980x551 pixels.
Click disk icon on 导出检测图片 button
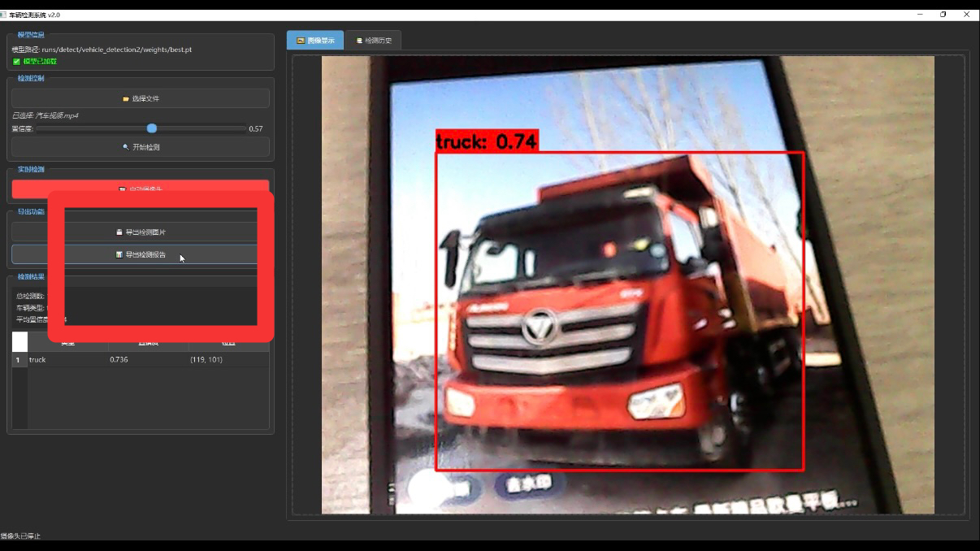[119, 232]
